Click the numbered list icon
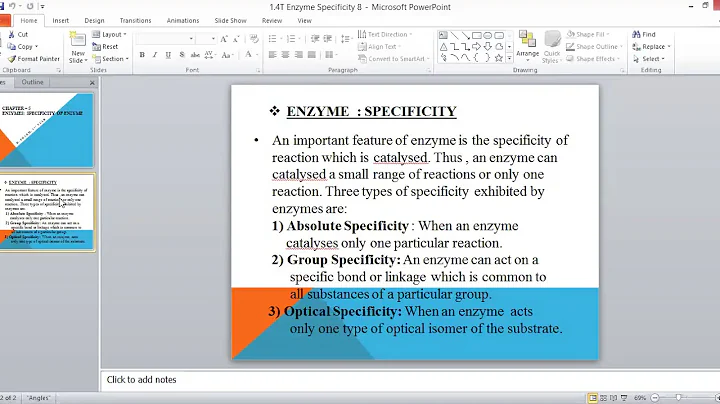The width and height of the screenshot is (720, 404). point(291,39)
